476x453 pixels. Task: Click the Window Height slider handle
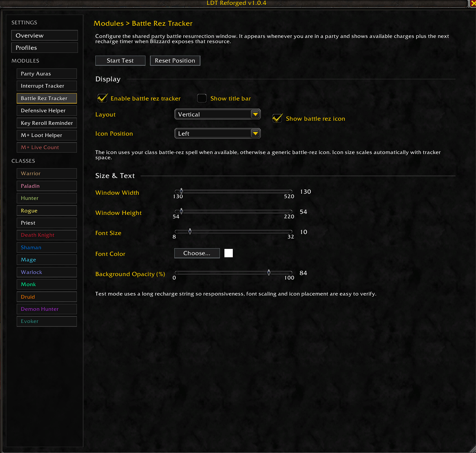(181, 211)
